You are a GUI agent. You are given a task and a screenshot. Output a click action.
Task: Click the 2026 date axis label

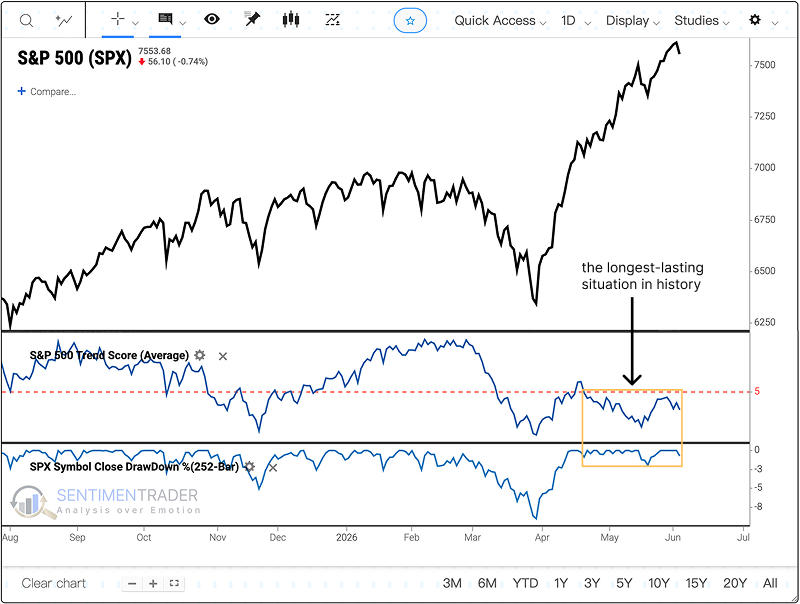pos(346,537)
